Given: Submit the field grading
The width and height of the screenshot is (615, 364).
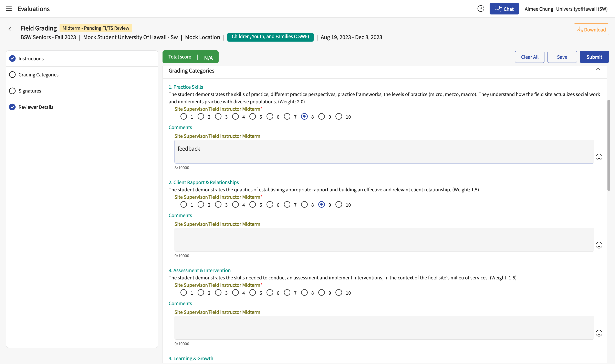Looking at the screenshot, I should (594, 57).
